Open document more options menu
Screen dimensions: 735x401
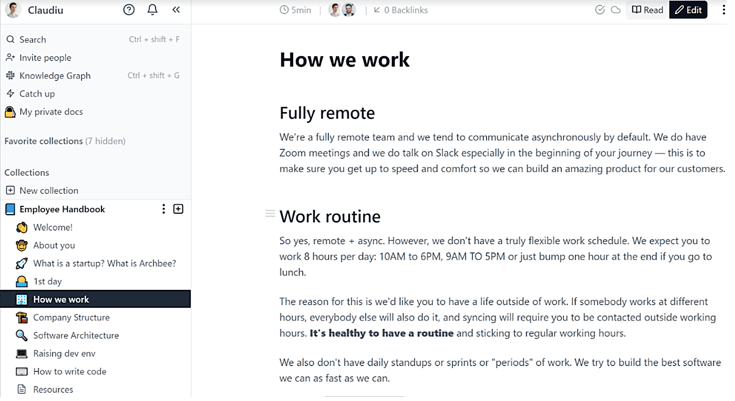click(724, 10)
